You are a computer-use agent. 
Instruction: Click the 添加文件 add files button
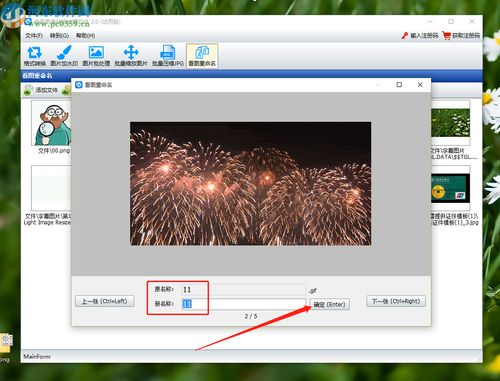point(41,90)
